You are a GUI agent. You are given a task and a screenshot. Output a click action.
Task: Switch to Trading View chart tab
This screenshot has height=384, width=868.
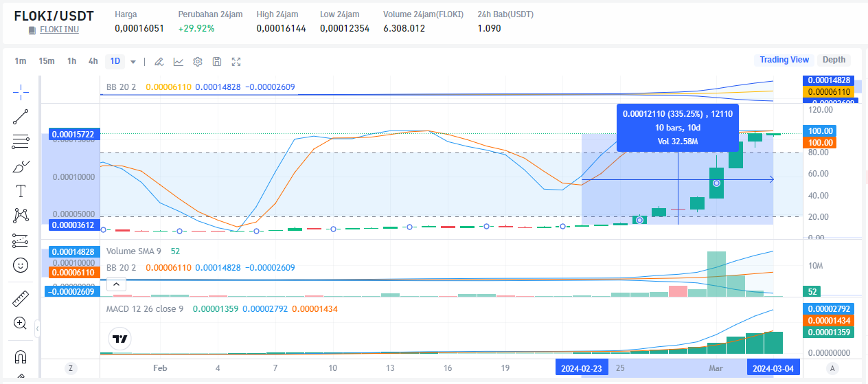[784, 60]
